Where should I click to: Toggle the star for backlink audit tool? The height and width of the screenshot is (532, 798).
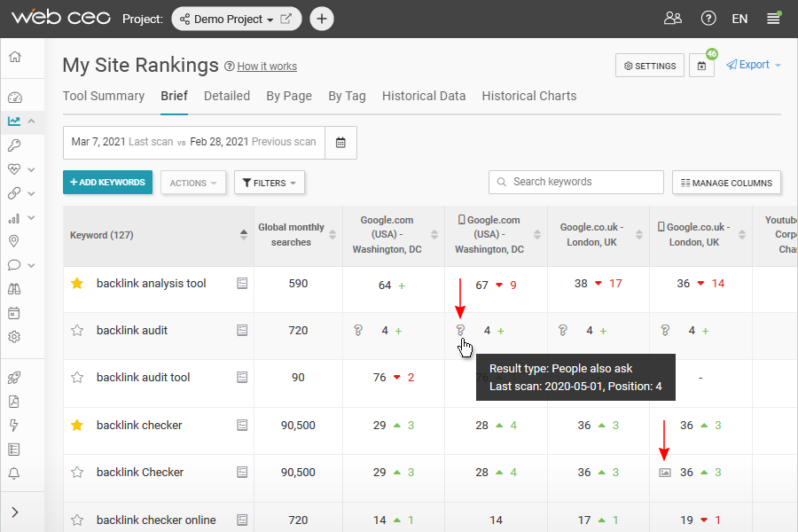point(77,378)
